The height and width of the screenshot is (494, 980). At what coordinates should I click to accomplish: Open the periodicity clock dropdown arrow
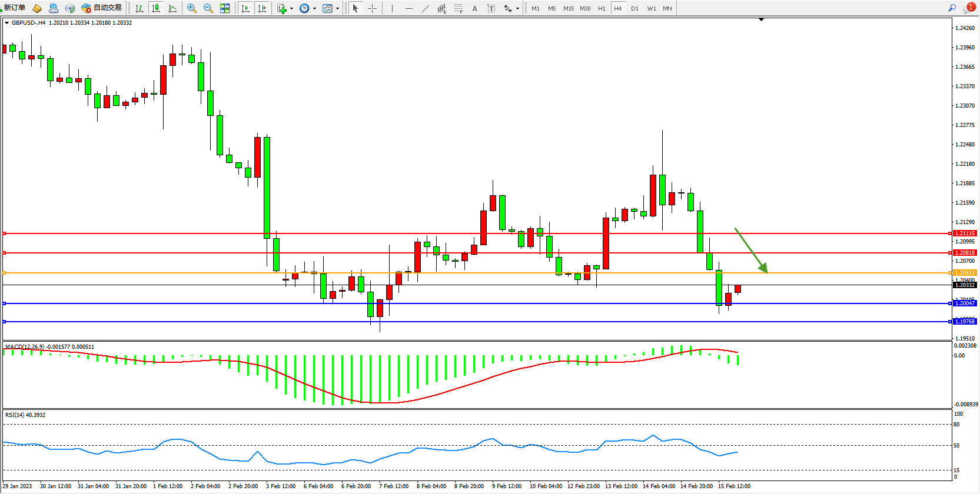click(314, 8)
